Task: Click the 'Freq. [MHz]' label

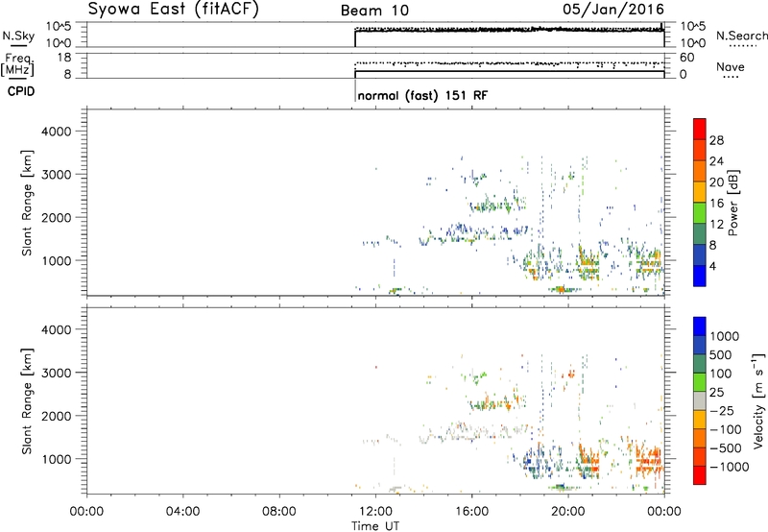Action: (x=17, y=65)
